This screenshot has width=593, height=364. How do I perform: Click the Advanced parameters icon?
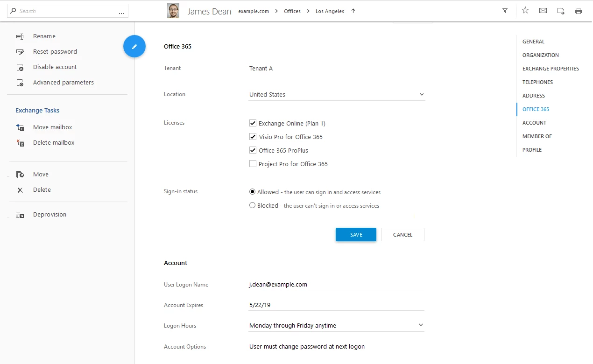20,83
